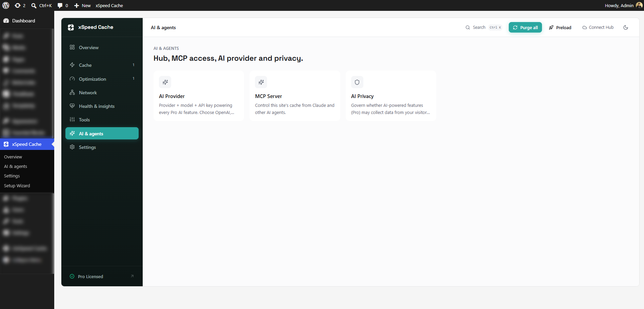Open the AI Provider card
The height and width of the screenshot is (309, 644).
pyautogui.click(x=199, y=96)
